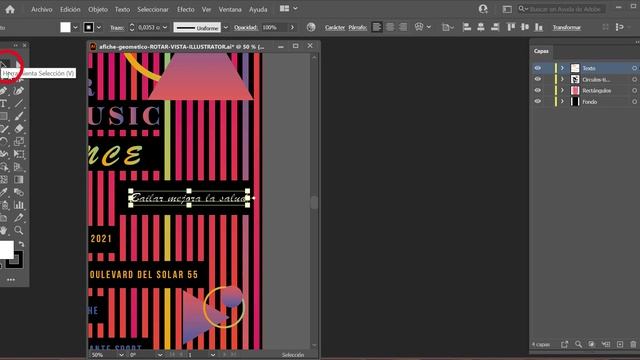Image resolution: width=640 pixels, height=360 pixels.
Task: Click the Opacidad link
Action: click(x=246, y=27)
